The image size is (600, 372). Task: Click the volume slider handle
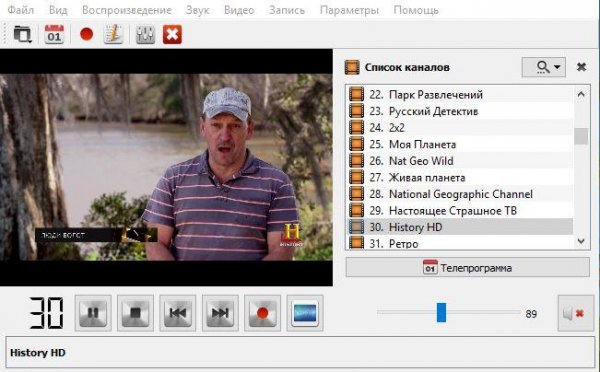tap(442, 312)
